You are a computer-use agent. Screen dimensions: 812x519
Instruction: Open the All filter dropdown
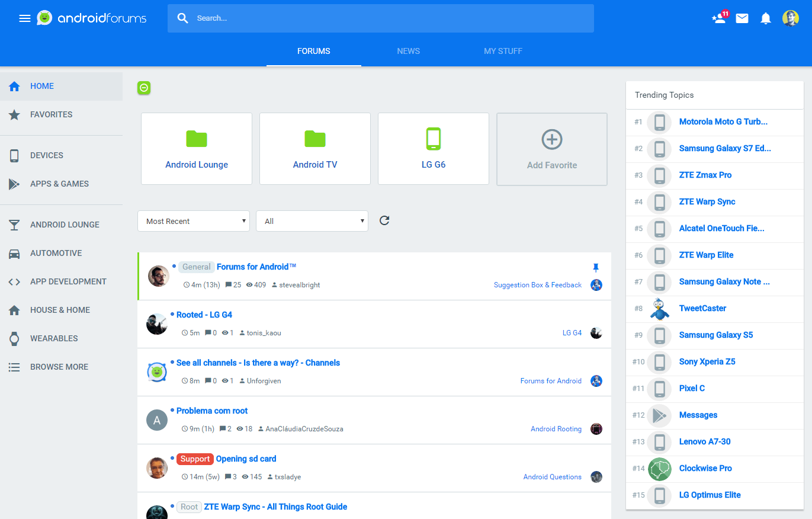click(312, 221)
